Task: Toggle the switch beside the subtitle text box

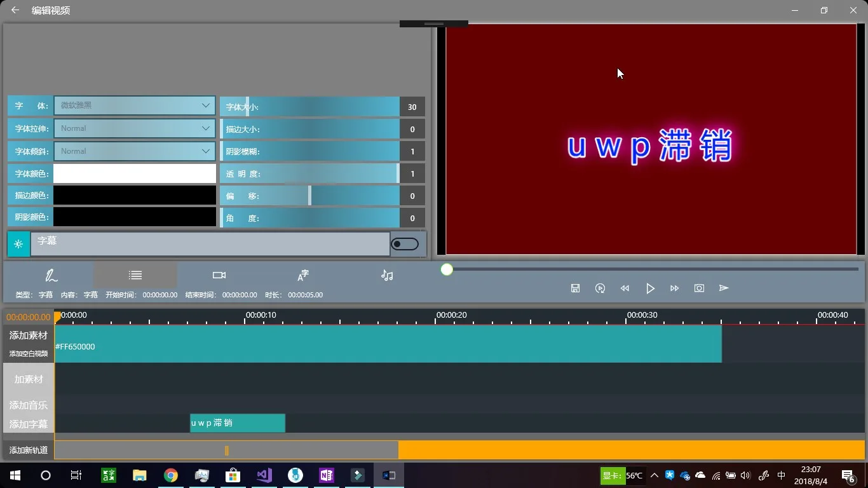Action: [x=405, y=244]
